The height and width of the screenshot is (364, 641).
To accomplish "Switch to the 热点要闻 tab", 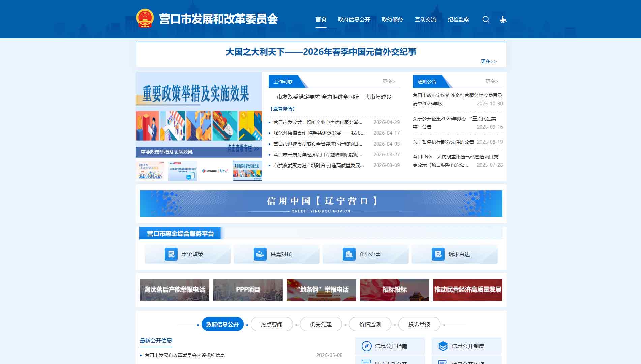I will pos(272,324).
